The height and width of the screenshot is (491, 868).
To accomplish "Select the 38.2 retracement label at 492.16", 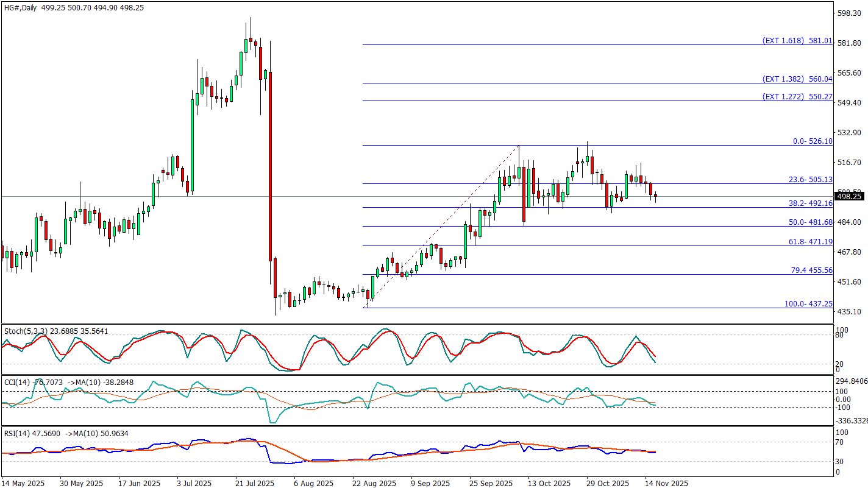I will pos(811,203).
